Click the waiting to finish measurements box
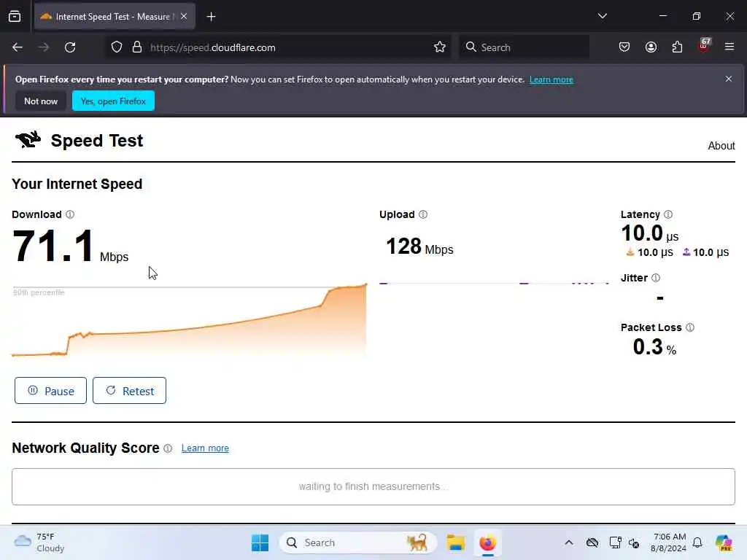 tap(373, 486)
